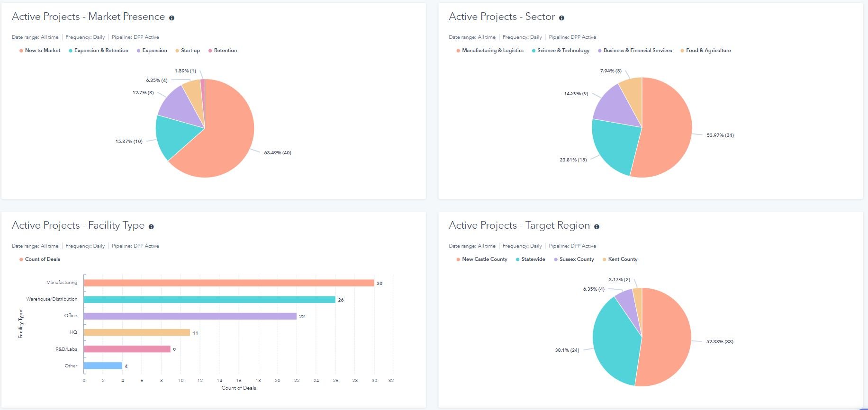Toggle New Castle County legend item
Image resolution: width=868 pixels, height=410 pixels.
482,259
